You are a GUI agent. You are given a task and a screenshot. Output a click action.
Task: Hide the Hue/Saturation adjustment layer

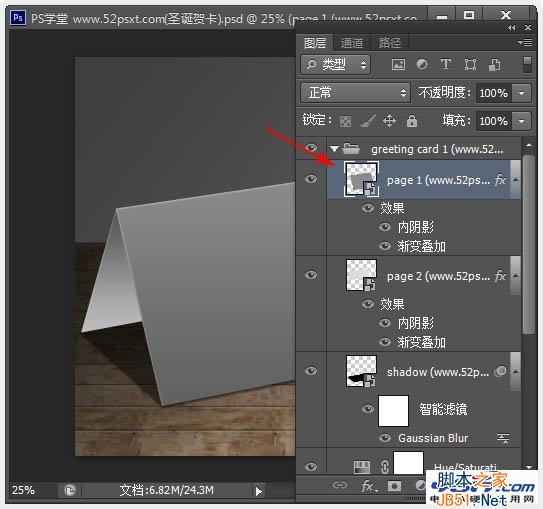[x=311, y=466]
